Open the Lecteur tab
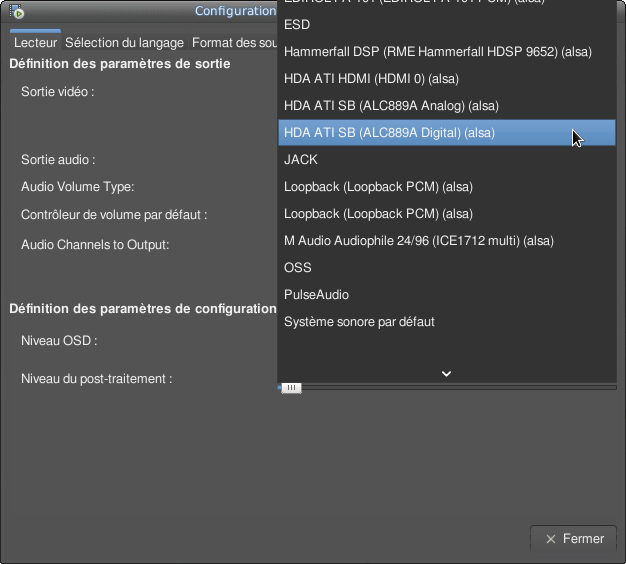 coord(36,43)
